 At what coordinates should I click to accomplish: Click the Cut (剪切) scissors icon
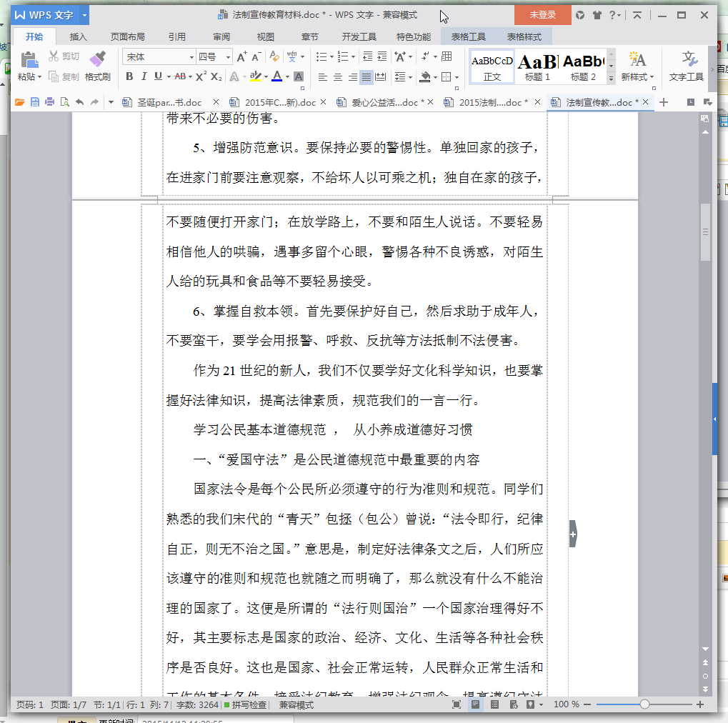point(54,56)
